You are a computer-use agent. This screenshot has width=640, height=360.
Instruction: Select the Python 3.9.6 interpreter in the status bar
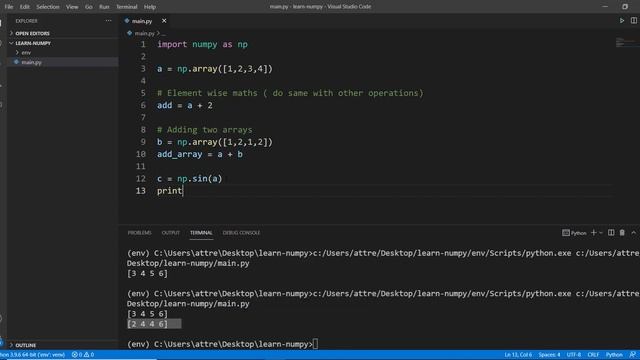33,355
